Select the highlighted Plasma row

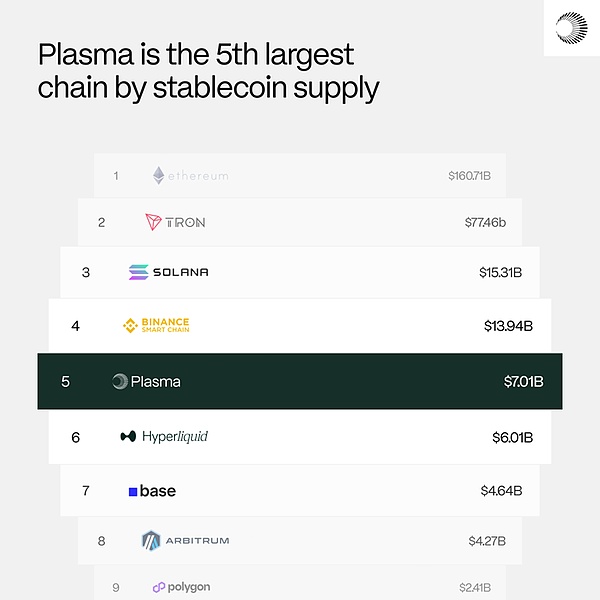click(300, 381)
